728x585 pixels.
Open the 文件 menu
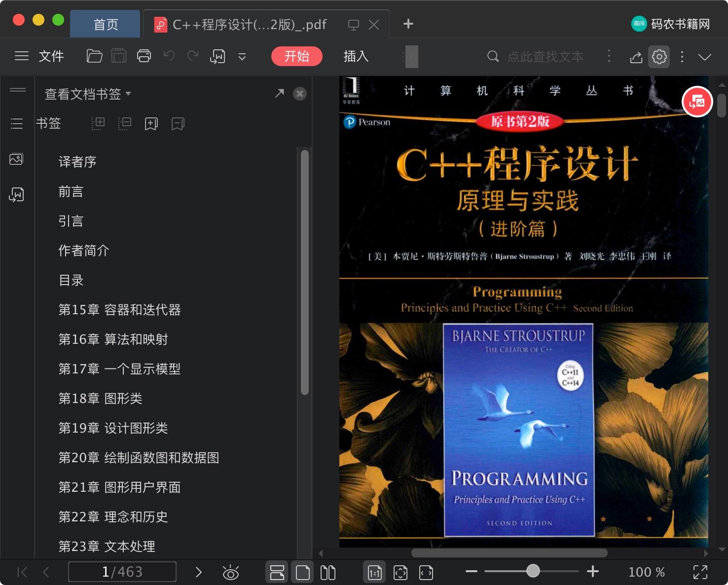click(x=51, y=56)
